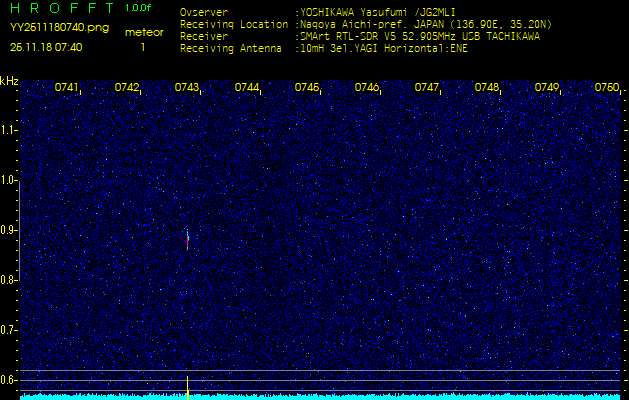629x400 pixels.
Task: Select the 10mH 3el.YAGI antenna description
Action: click(384, 49)
